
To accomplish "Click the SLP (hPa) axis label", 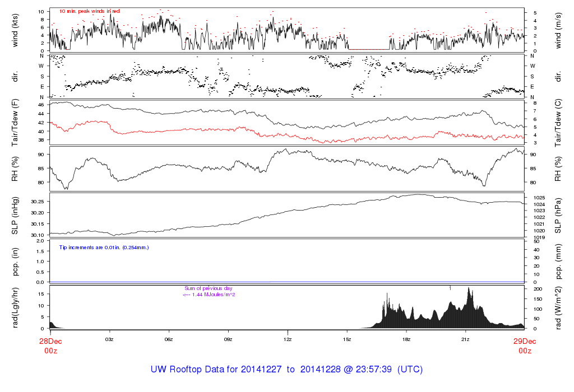I will pyautogui.click(x=559, y=215).
